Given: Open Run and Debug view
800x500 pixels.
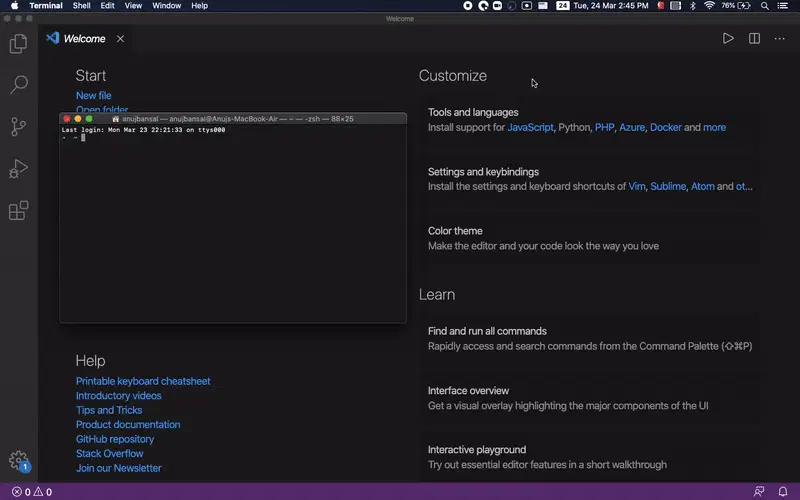Looking at the screenshot, I should tap(18, 168).
